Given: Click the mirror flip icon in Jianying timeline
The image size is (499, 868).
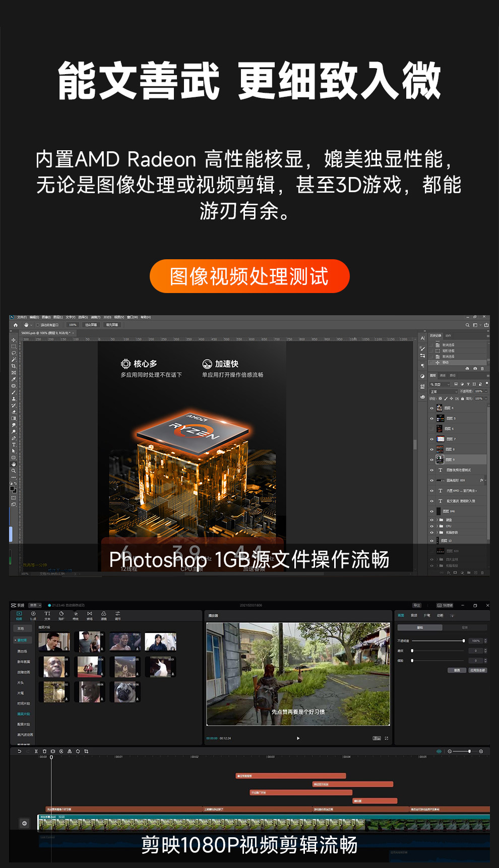Looking at the screenshot, I should pyautogui.click(x=70, y=751).
